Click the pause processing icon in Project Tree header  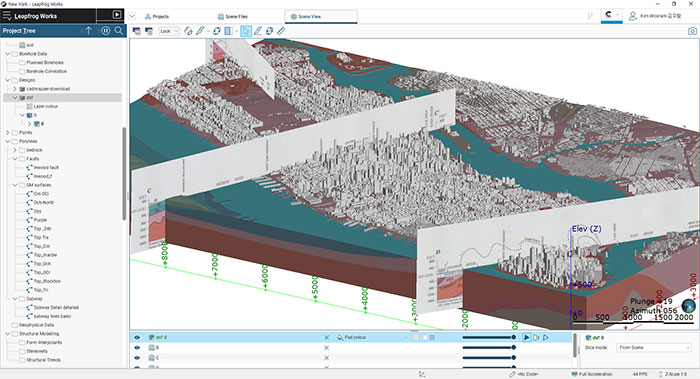point(105,30)
